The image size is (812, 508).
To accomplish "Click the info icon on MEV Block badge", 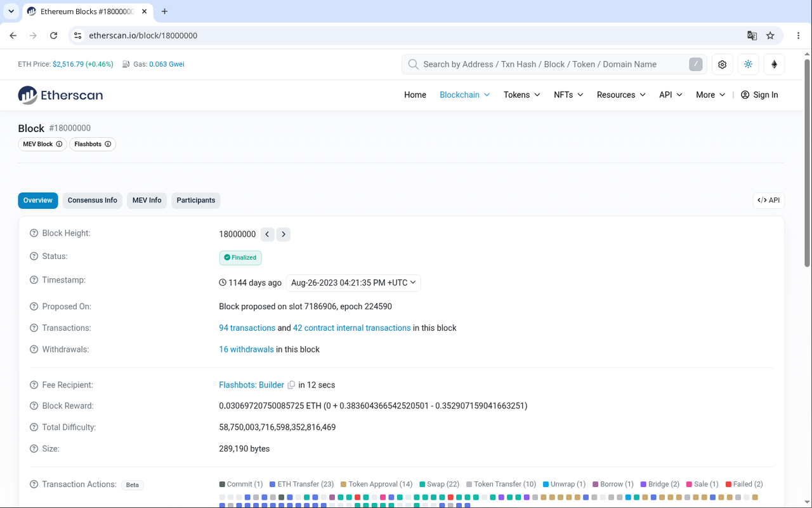I will point(59,144).
